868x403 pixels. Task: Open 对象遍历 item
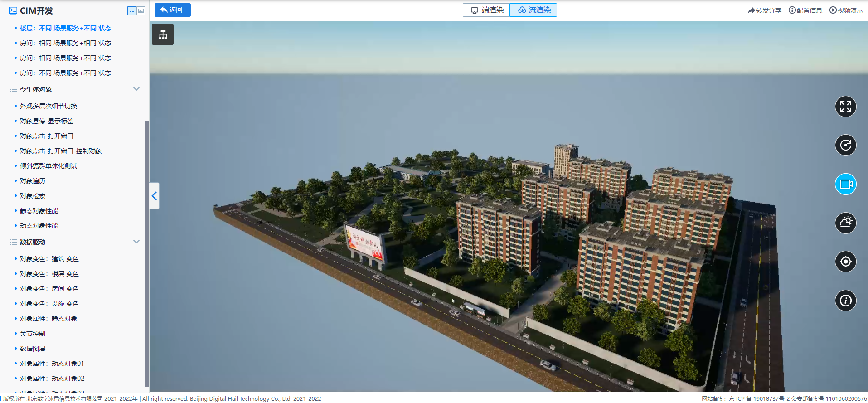[33, 181]
